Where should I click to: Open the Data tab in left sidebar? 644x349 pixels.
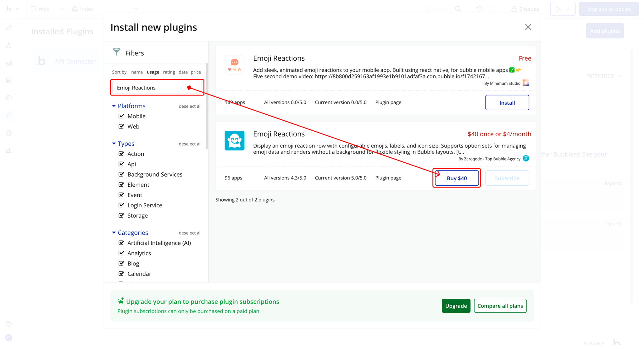click(x=9, y=80)
